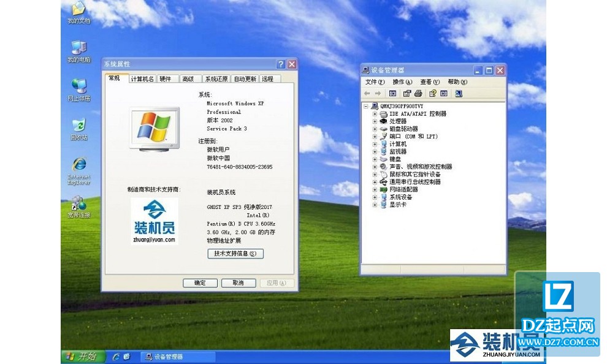Switch to the 远程 tab

coord(270,78)
